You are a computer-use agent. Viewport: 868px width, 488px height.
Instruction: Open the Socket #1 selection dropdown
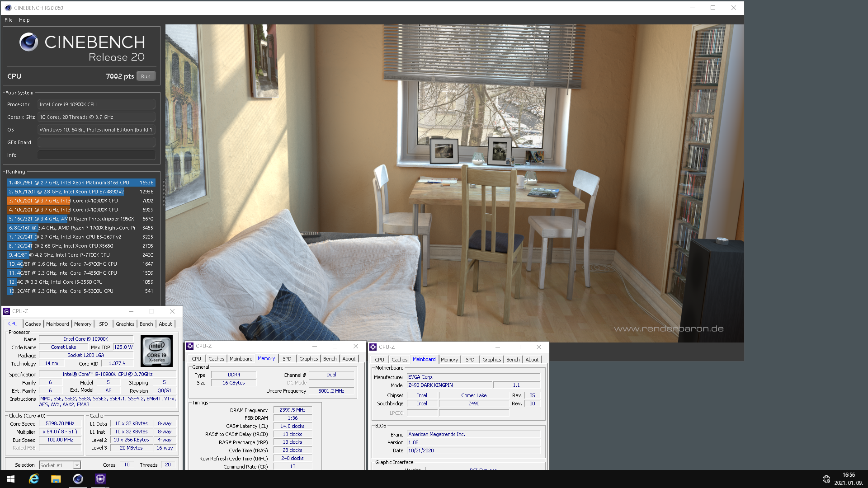click(x=60, y=465)
